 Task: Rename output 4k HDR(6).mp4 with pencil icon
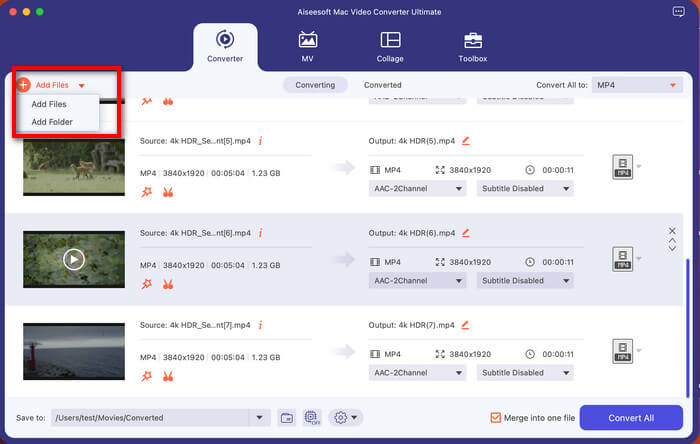click(466, 232)
